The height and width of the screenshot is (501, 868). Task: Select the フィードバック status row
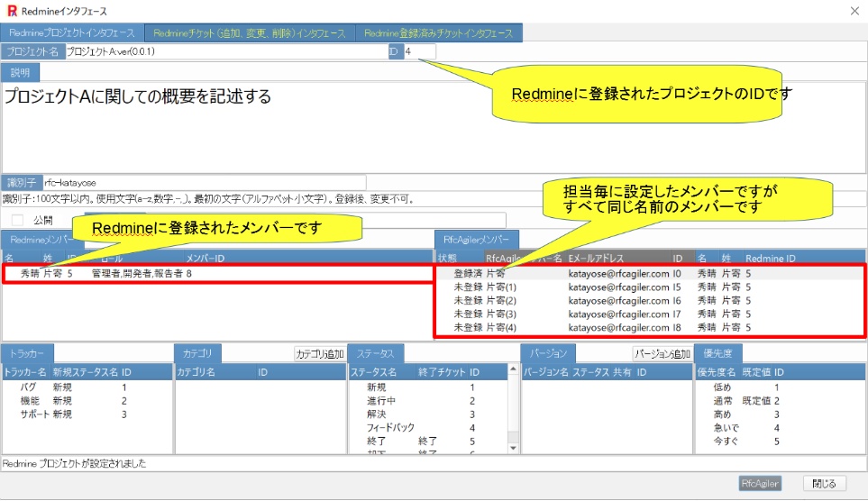[x=428, y=428]
